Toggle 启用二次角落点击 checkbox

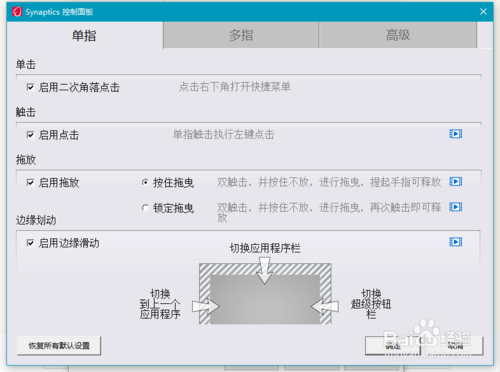tap(30, 87)
